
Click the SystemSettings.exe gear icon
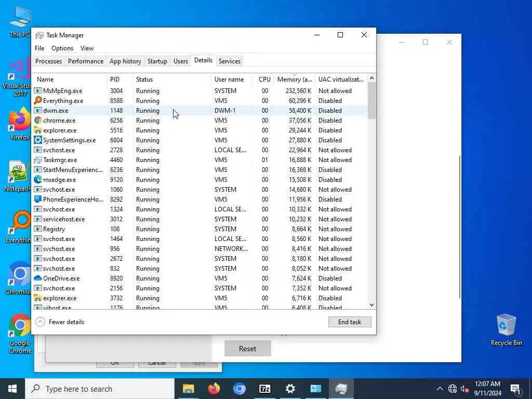(x=38, y=140)
